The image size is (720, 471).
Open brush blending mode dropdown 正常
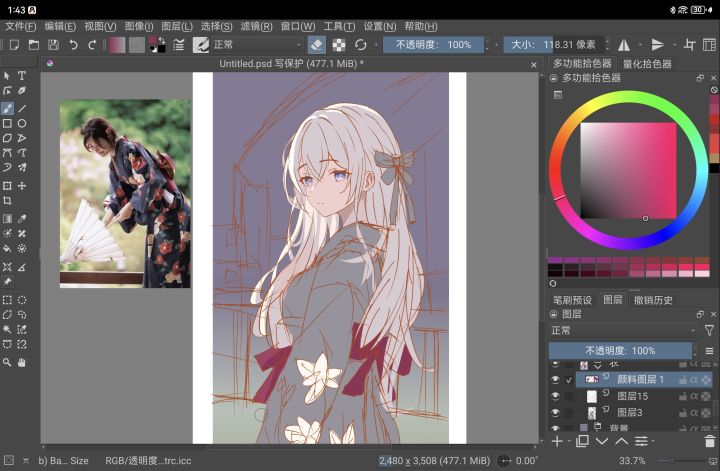pos(257,45)
